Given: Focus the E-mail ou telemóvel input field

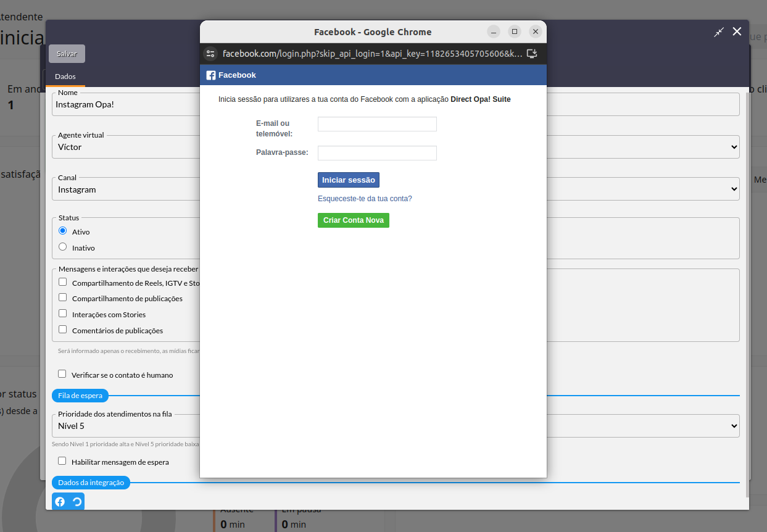Looking at the screenshot, I should (377, 124).
